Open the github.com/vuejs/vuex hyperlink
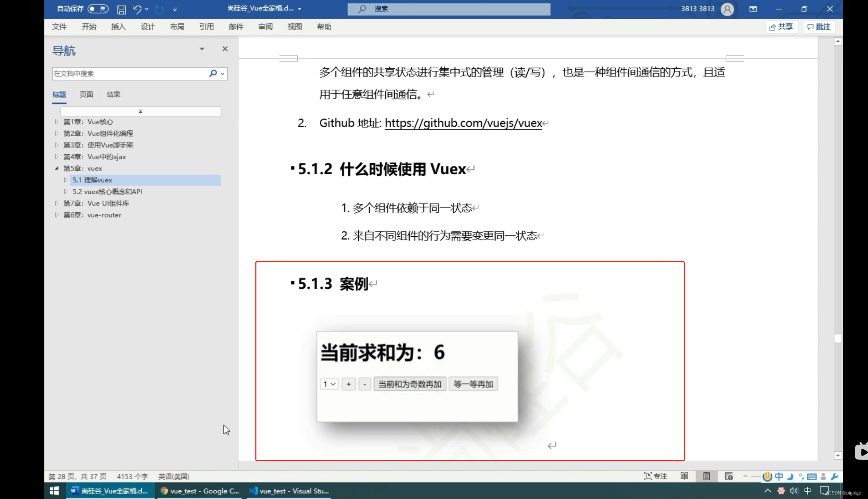This screenshot has width=868, height=499. tap(463, 123)
